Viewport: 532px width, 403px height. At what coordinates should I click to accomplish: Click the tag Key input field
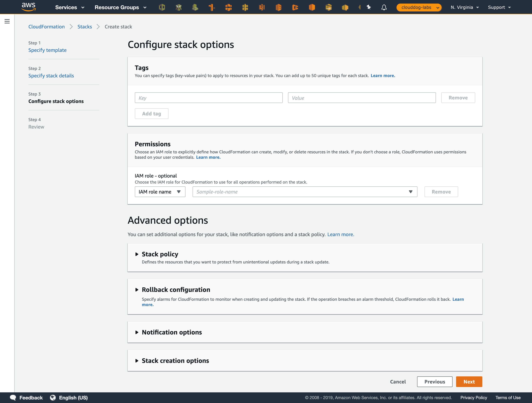tap(208, 98)
